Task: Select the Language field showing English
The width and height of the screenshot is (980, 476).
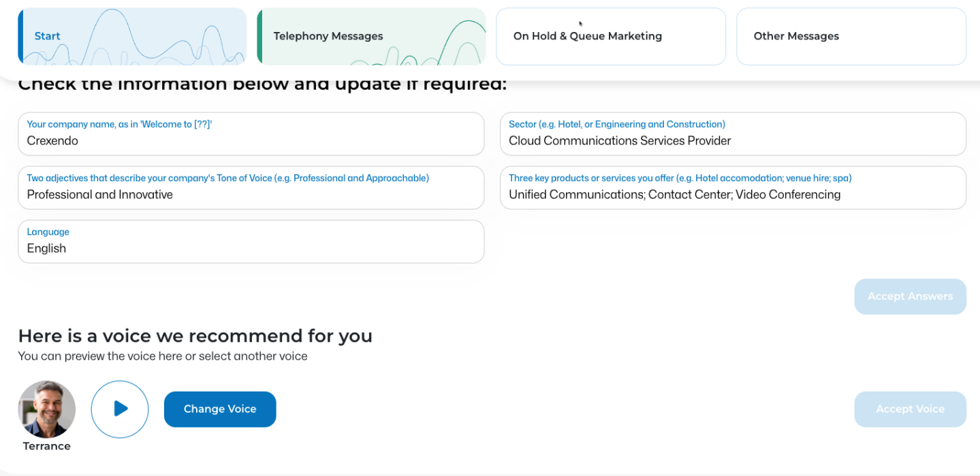Action: 251,242
